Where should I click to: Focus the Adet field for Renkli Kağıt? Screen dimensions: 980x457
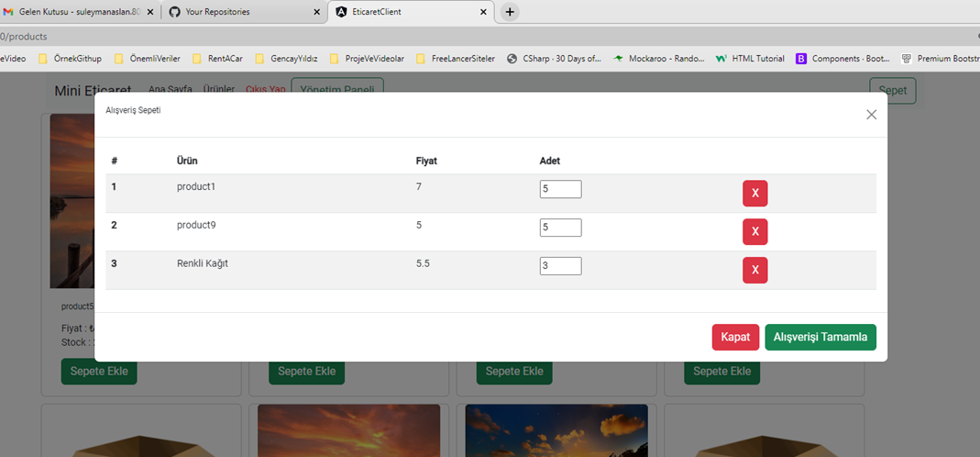tap(561, 265)
